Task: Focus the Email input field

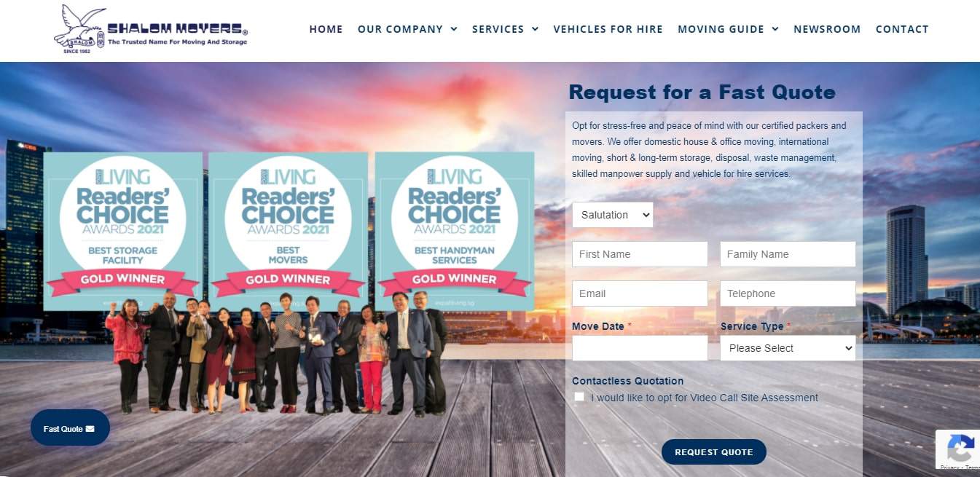Action: (x=640, y=293)
